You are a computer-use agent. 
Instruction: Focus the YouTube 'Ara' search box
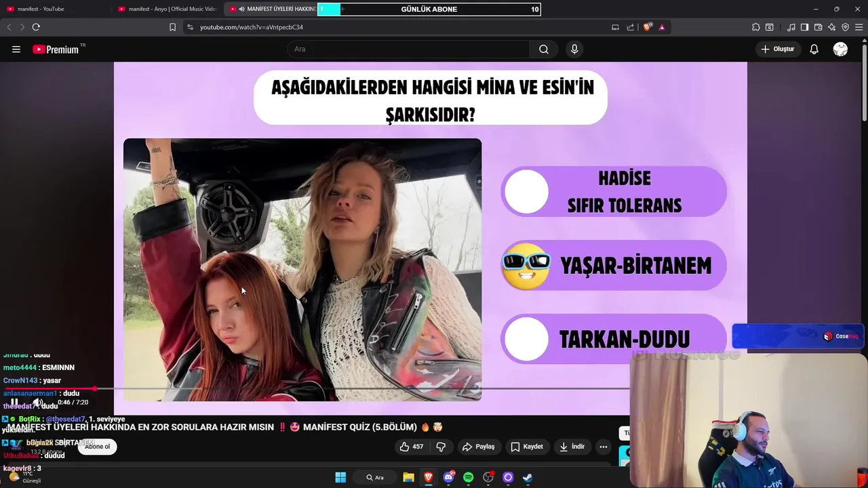tap(409, 49)
